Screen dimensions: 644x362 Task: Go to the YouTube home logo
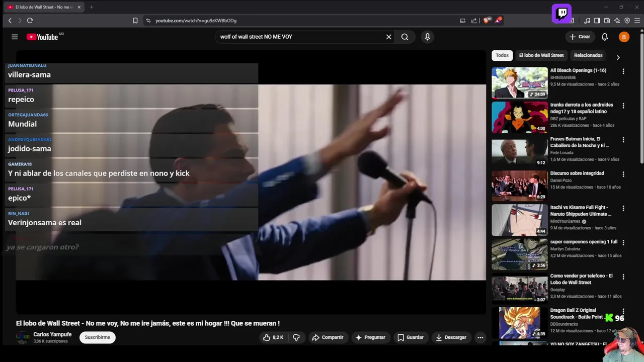coord(42,37)
